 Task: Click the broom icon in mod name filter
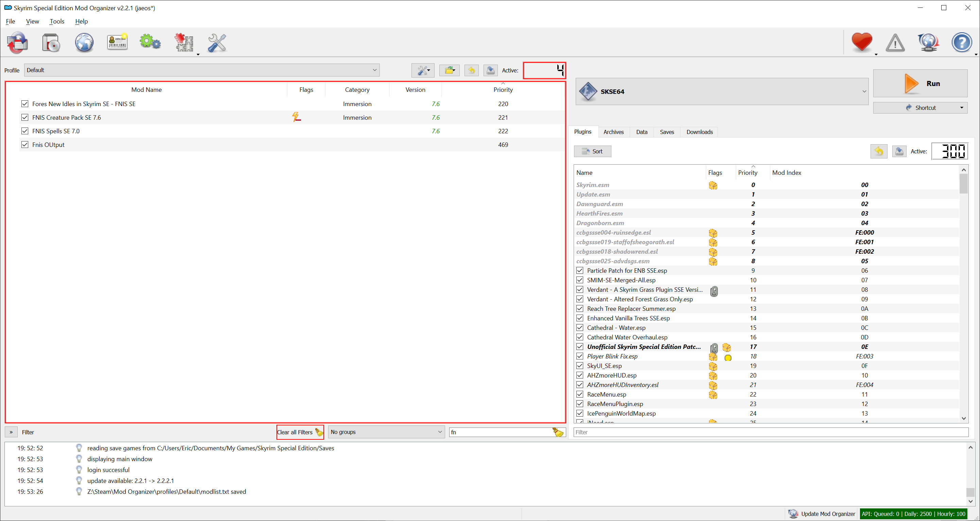pyautogui.click(x=558, y=432)
